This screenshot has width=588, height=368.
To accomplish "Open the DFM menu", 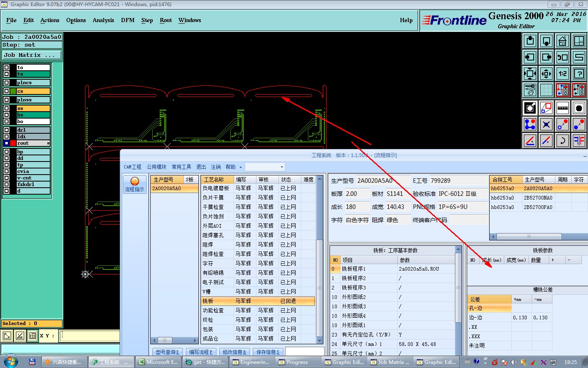I will pyautogui.click(x=128, y=20).
